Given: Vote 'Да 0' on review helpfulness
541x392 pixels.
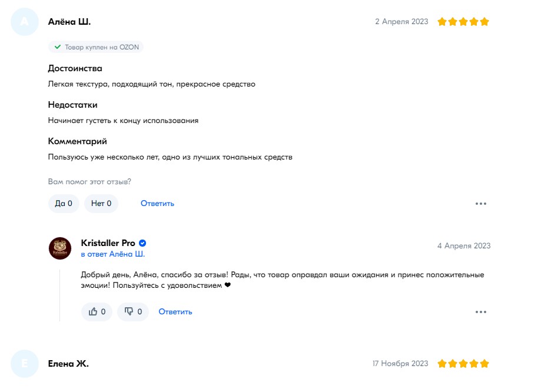Looking at the screenshot, I should pyautogui.click(x=64, y=204).
